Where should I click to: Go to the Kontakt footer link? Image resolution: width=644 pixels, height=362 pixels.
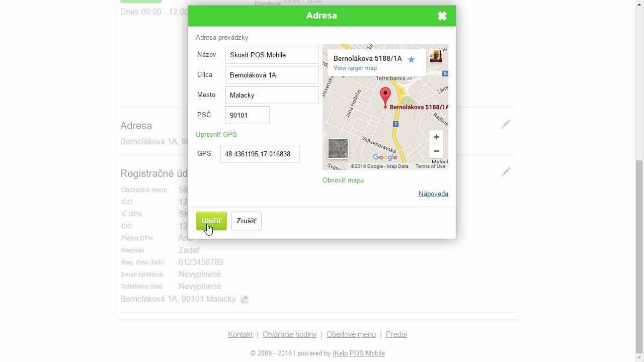point(240,334)
